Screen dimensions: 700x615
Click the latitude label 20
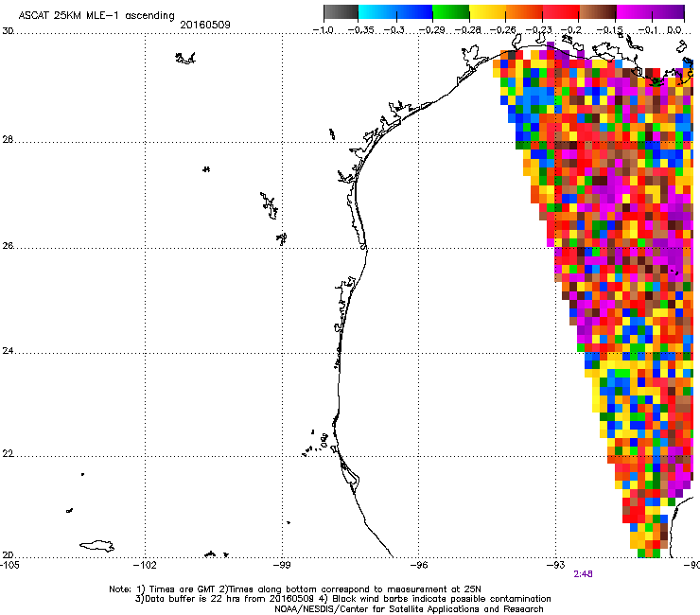point(8,555)
